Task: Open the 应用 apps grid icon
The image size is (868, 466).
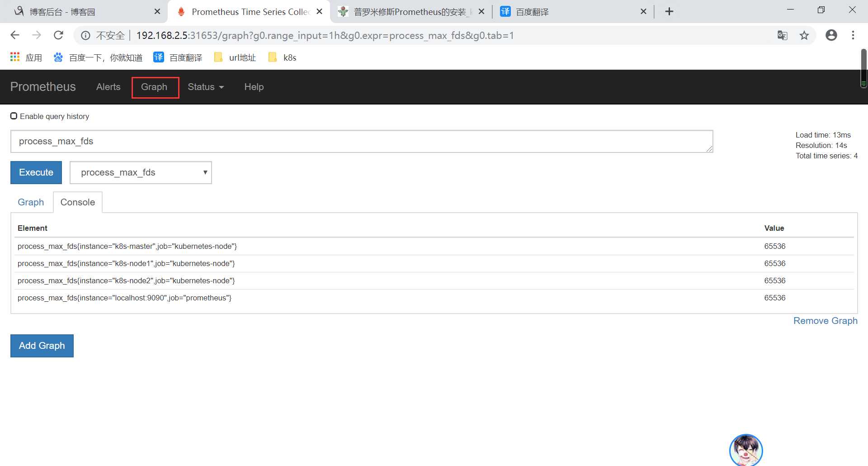Action: tap(15, 57)
